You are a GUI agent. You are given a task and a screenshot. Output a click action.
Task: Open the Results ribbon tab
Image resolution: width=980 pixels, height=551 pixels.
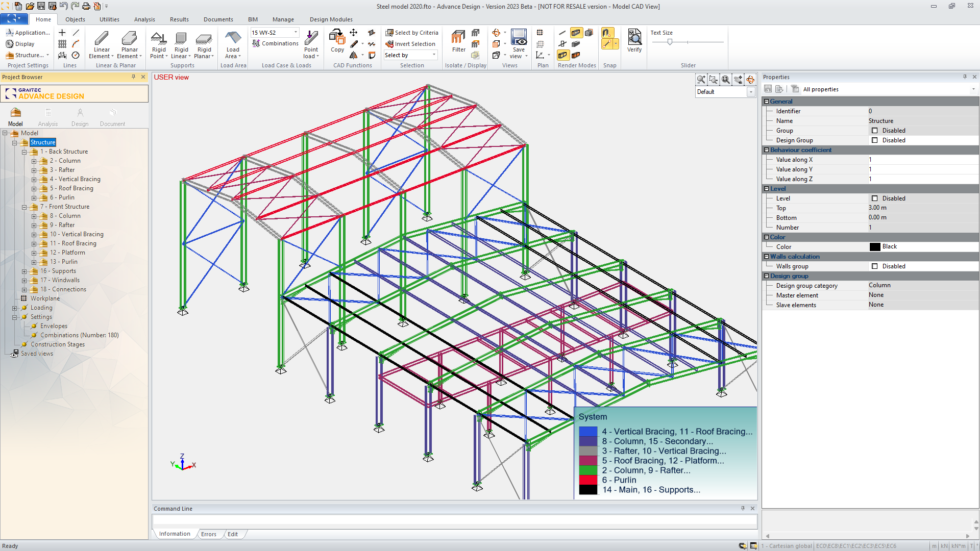pos(179,19)
